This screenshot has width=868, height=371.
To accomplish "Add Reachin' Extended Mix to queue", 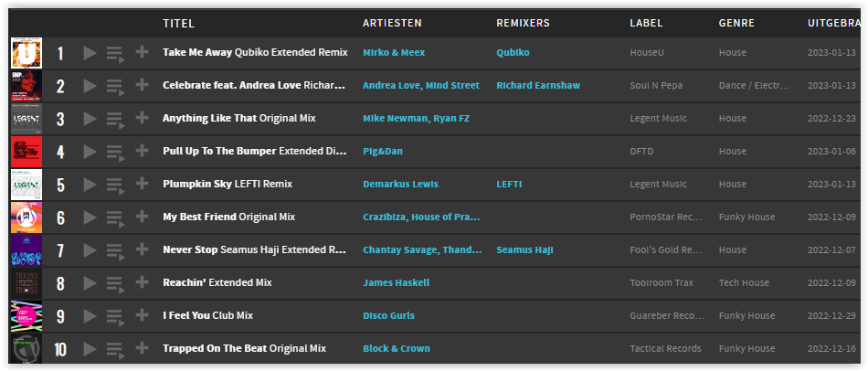I will [x=115, y=283].
